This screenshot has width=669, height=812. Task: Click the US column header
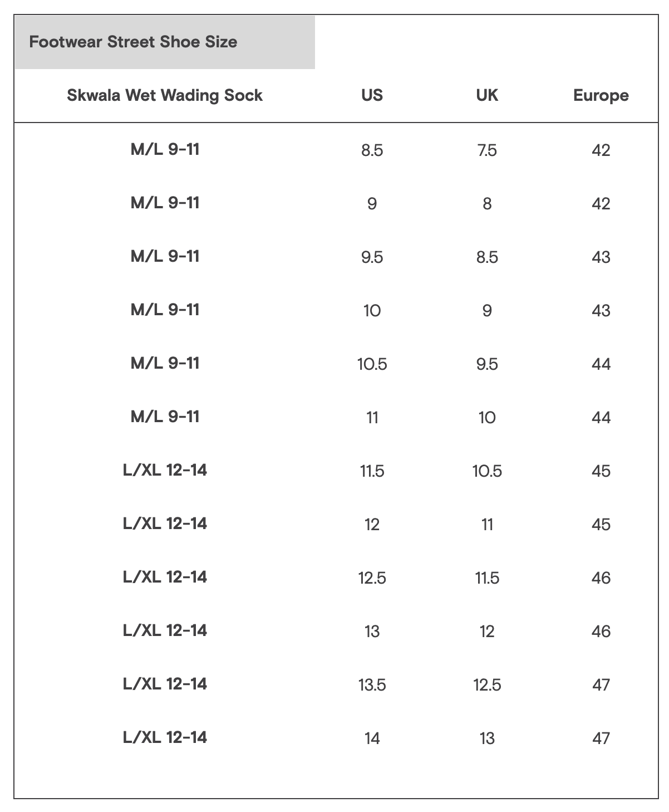pyautogui.click(x=372, y=95)
